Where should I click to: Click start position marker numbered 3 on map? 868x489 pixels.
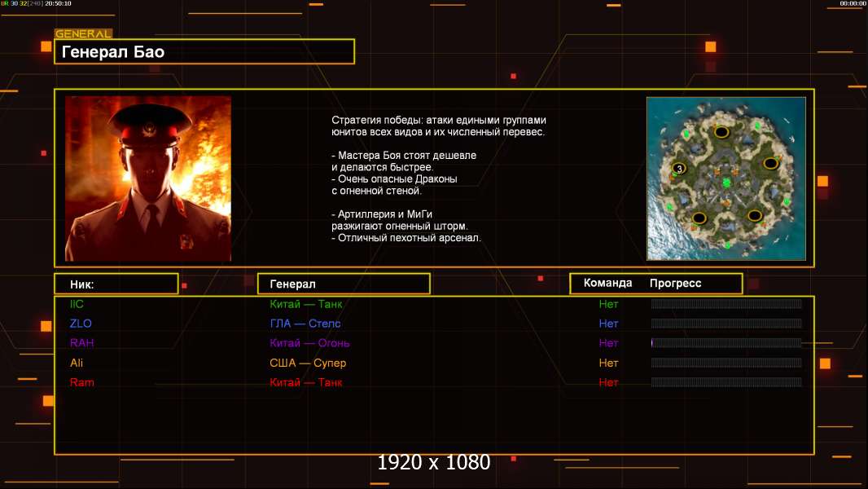tap(678, 169)
